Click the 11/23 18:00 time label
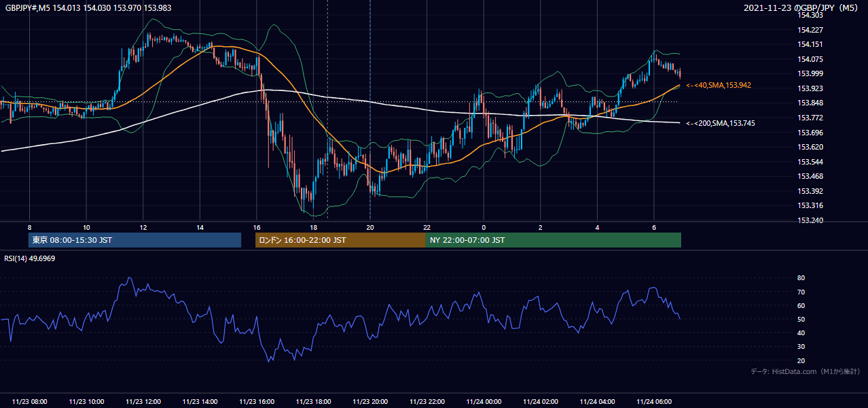 [x=313, y=402]
